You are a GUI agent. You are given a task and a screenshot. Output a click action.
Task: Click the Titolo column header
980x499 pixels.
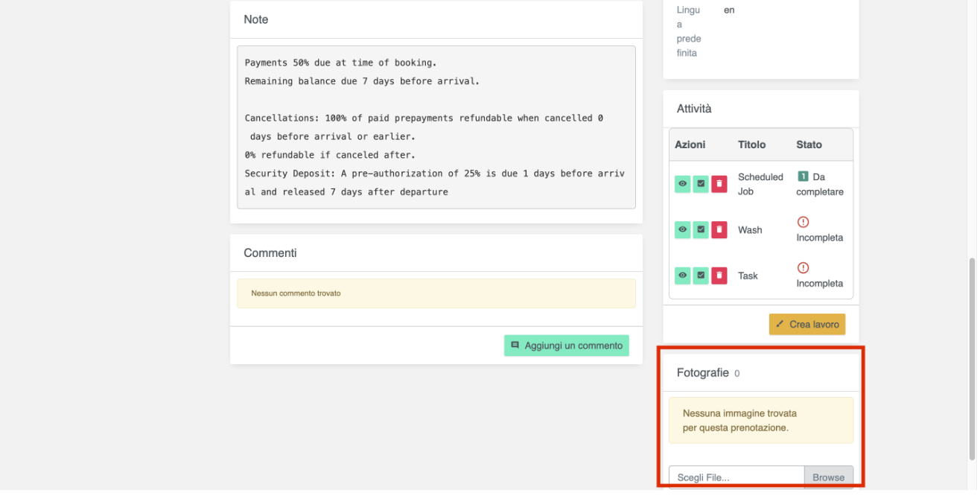[751, 144]
